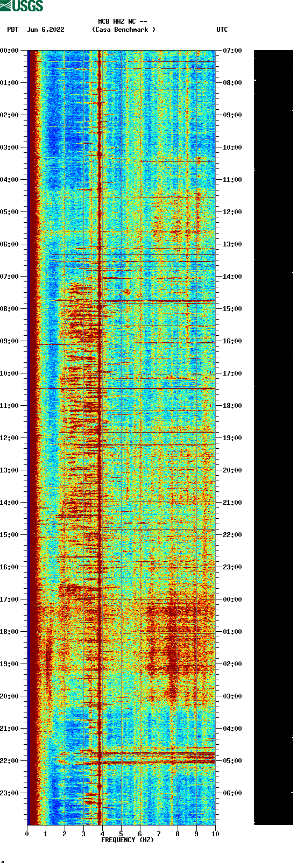Click the 02:00 PDT time label

(x=10, y=115)
